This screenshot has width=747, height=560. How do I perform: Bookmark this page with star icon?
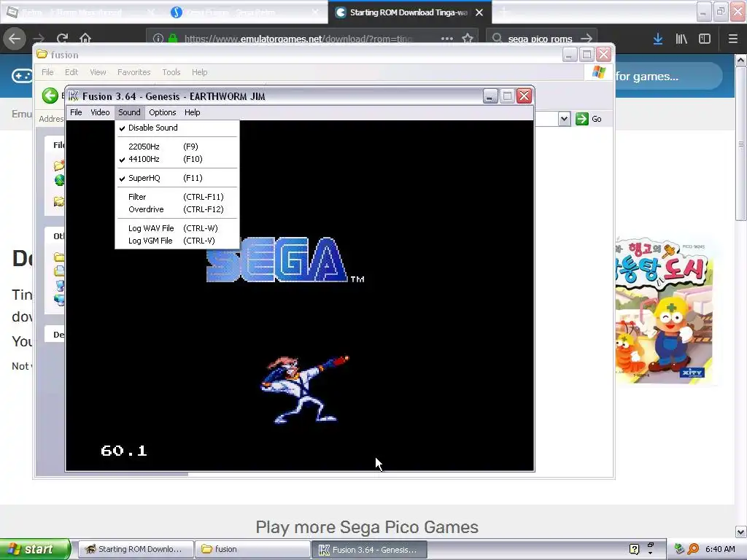point(468,39)
